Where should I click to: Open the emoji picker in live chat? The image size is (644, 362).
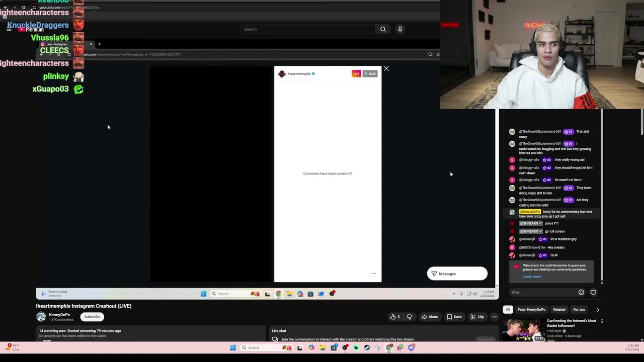click(581, 292)
